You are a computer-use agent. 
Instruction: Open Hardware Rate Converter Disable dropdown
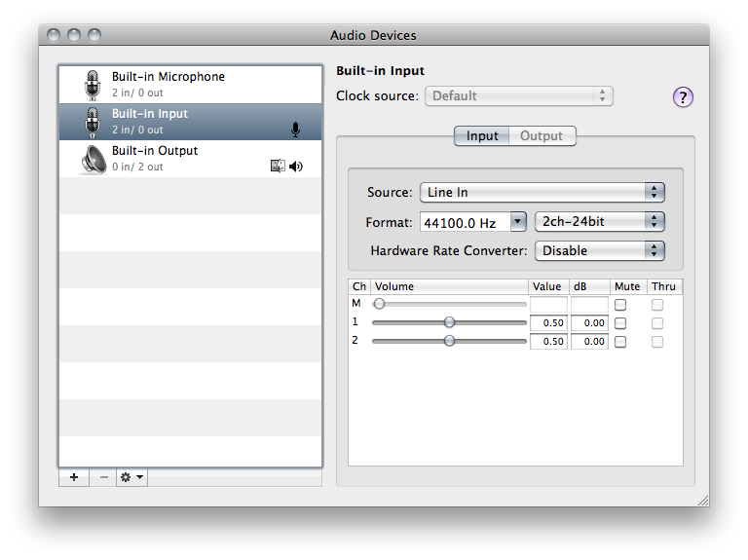tap(600, 251)
